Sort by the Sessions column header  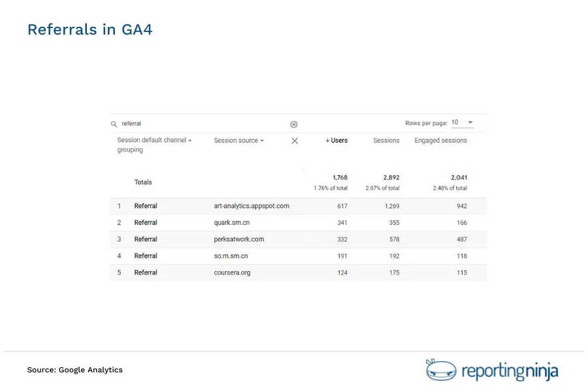(386, 140)
